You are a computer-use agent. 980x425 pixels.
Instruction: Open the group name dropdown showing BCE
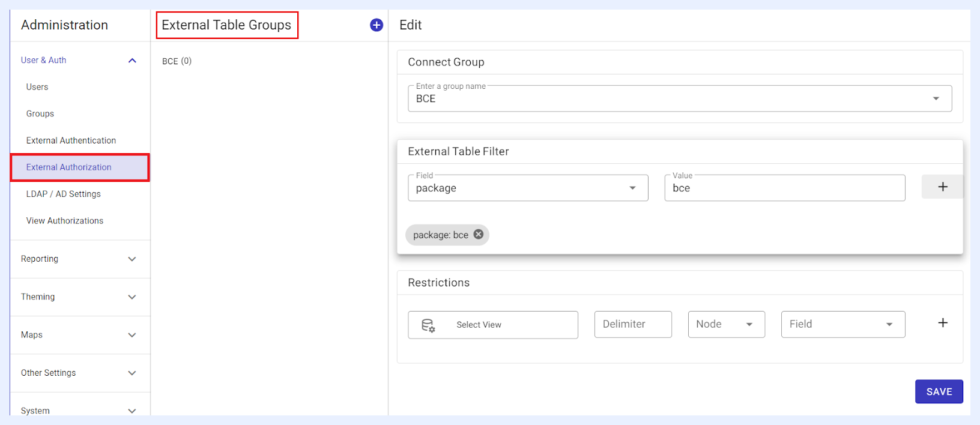click(680, 98)
